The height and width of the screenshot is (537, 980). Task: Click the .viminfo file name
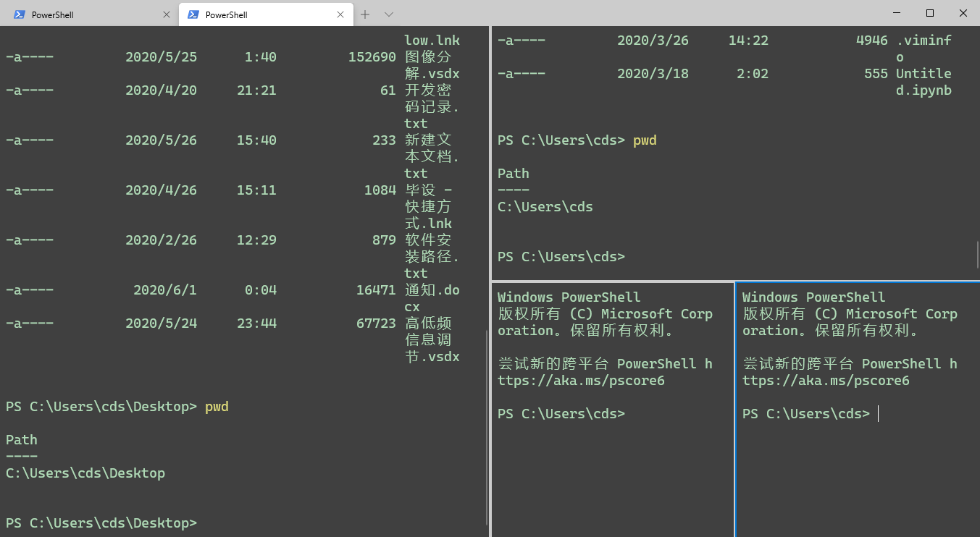(924, 48)
